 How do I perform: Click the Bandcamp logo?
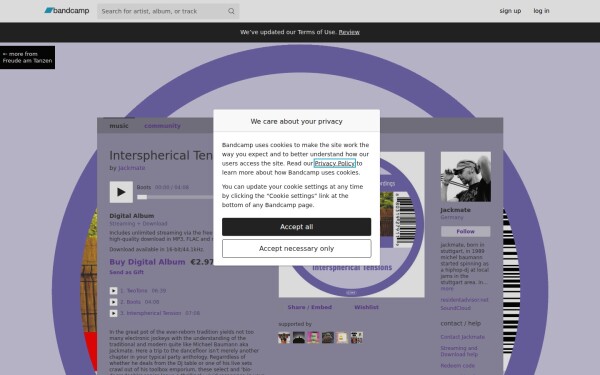(x=67, y=11)
